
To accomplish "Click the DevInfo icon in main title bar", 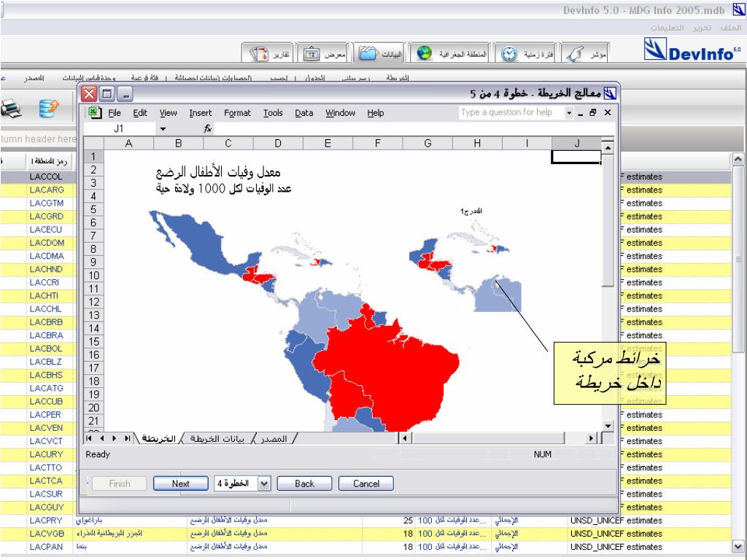I will (x=739, y=10).
